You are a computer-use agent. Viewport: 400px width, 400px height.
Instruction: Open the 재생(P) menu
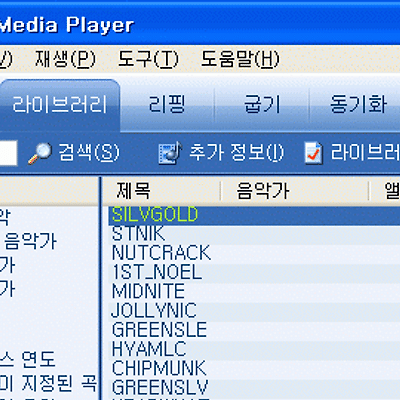pos(65,59)
